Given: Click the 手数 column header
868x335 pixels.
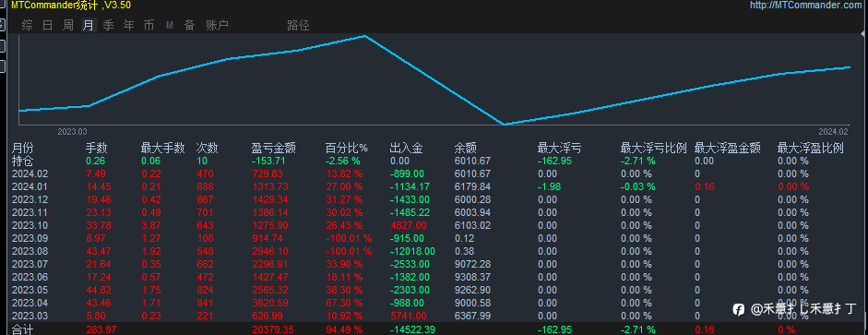Looking at the screenshot, I should point(96,148).
